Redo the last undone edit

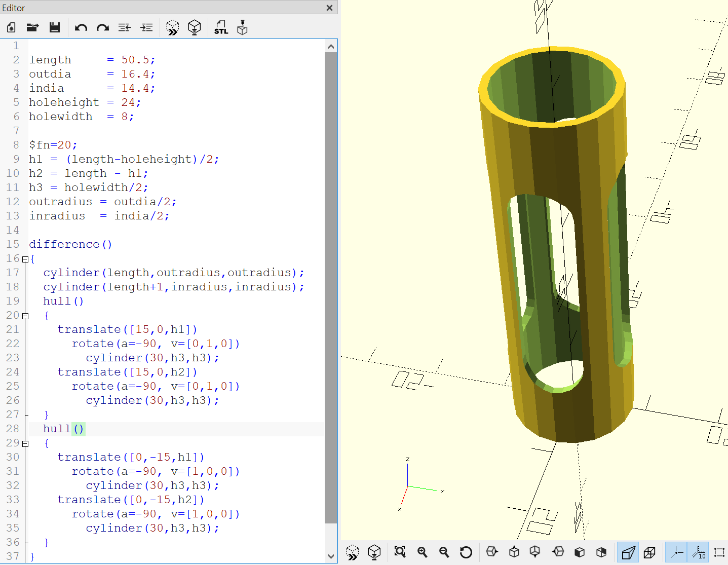click(x=103, y=27)
